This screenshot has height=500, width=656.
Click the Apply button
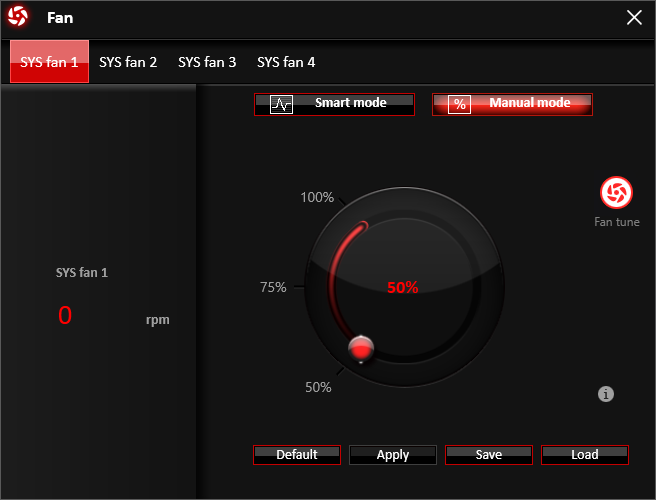click(x=393, y=455)
